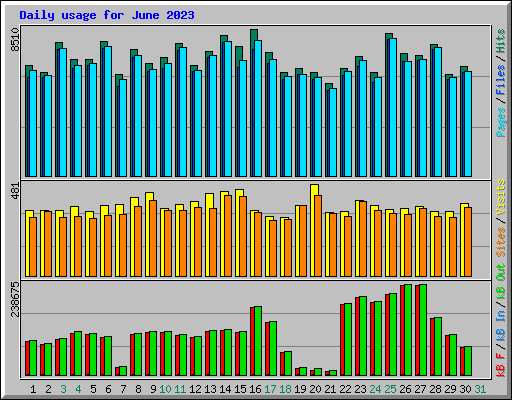
Task: Click the "Pages" legend label
Action: 501,122
